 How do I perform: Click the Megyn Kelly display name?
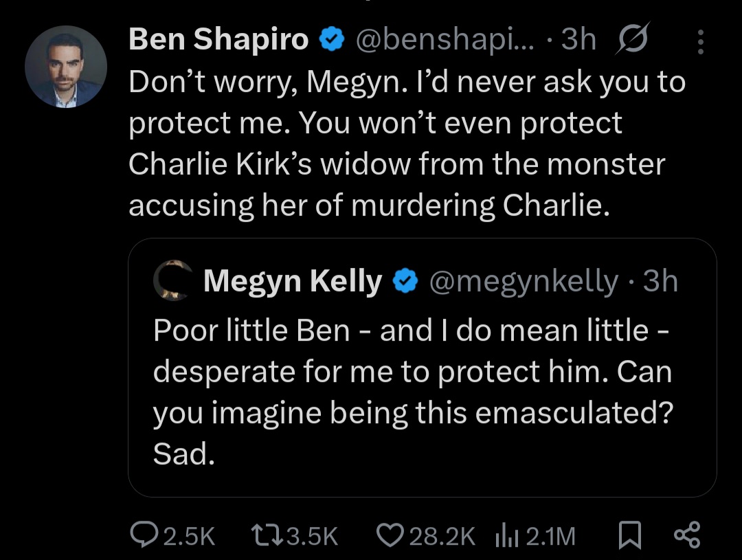point(293,282)
